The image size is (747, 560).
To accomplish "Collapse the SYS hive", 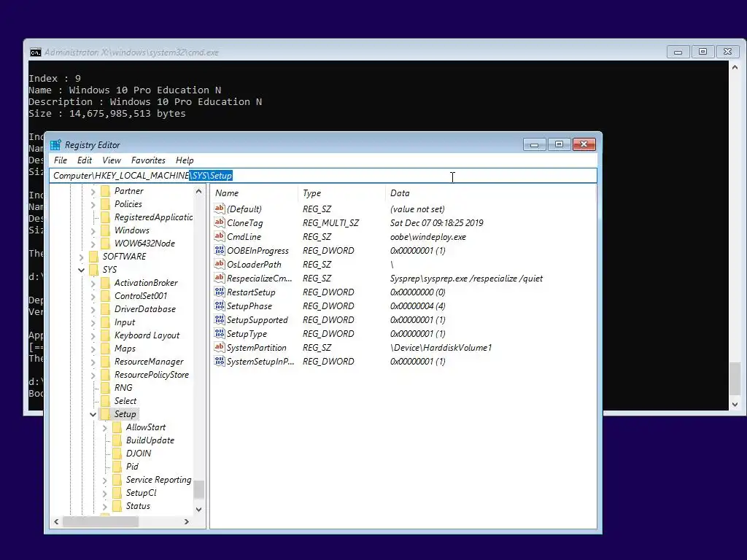I will tap(82, 270).
